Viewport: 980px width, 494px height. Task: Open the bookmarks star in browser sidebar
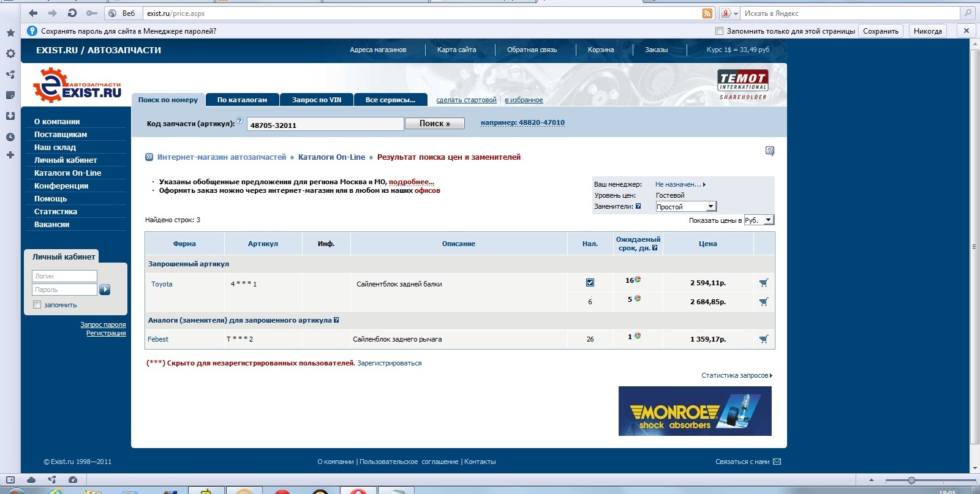pyautogui.click(x=10, y=32)
